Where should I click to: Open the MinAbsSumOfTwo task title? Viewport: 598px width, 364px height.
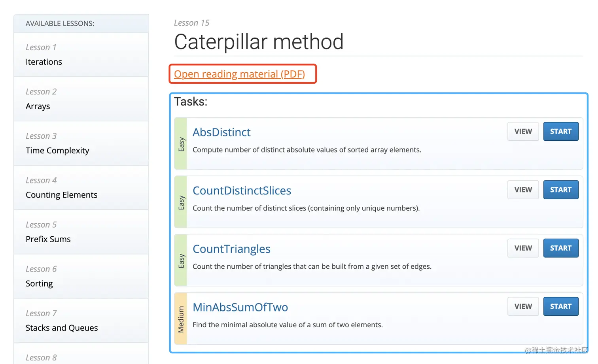[x=240, y=307]
